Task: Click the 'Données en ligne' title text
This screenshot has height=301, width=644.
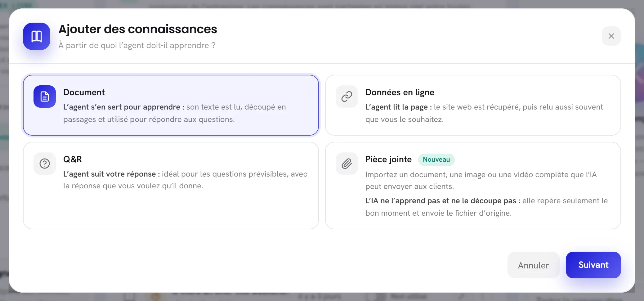Action: click(400, 92)
